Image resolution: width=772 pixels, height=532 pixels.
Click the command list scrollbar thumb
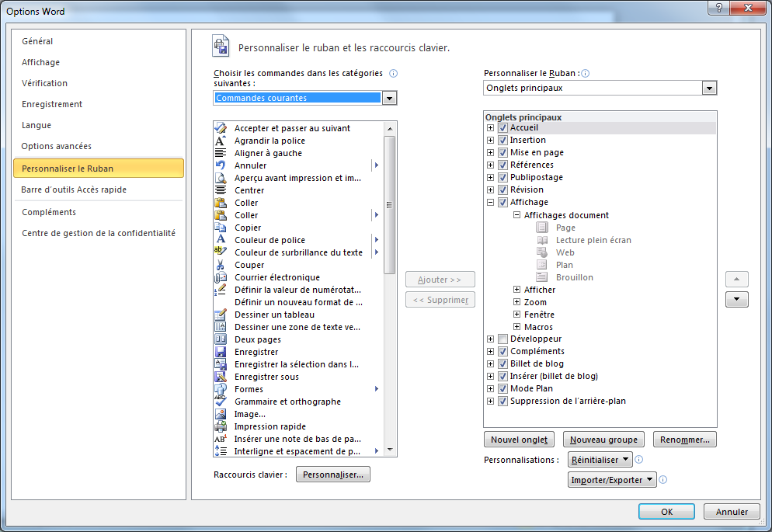389,205
